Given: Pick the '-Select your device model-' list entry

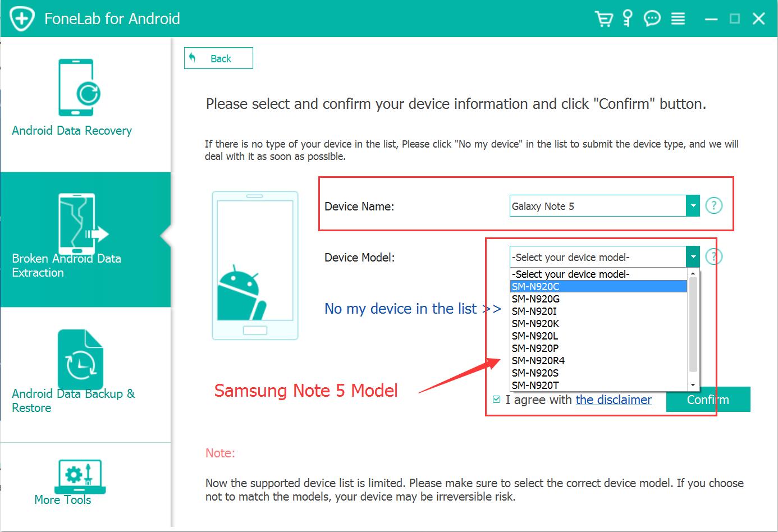Looking at the screenshot, I should (x=598, y=274).
